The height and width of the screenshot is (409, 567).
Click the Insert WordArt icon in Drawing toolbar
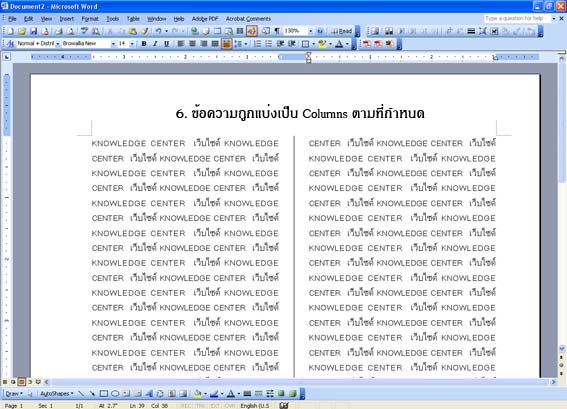(x=149, y=393)
